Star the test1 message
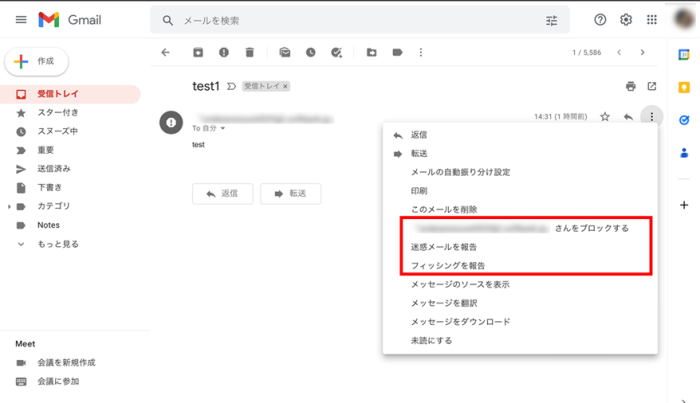This screenshot has width=700, height=403. coord(605,117)
